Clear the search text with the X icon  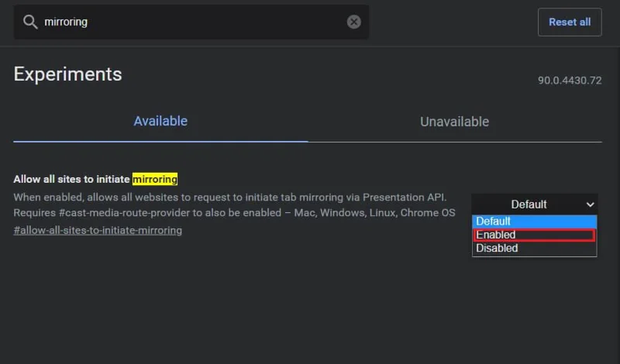tap(354, 22)
